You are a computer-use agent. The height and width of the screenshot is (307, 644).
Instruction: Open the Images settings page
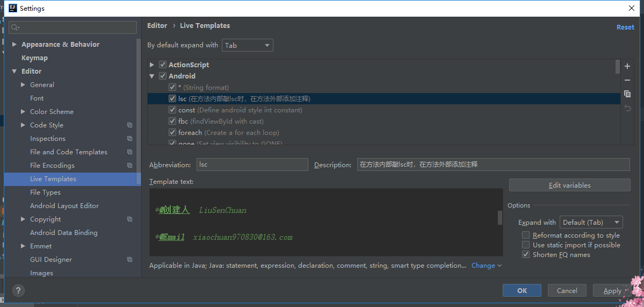click(x=41, y=273)
